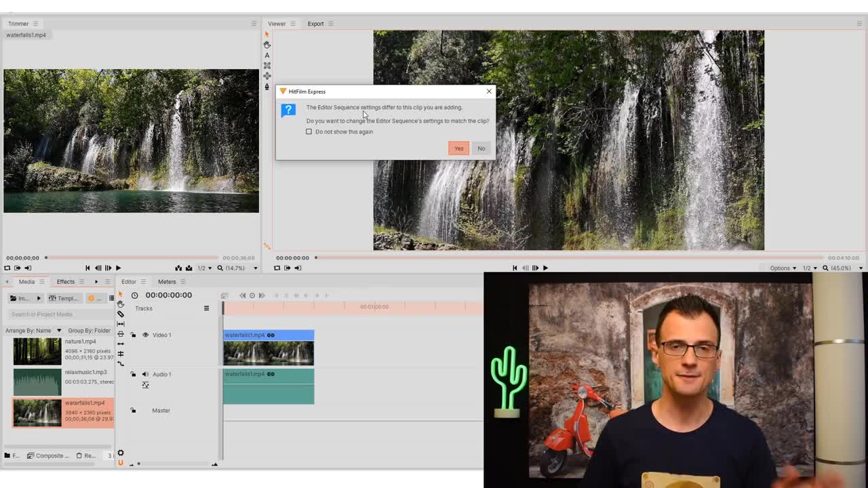The image size is (868, 488).
Task: Open the Trimmer panel tab
Action: pos(18,24)
